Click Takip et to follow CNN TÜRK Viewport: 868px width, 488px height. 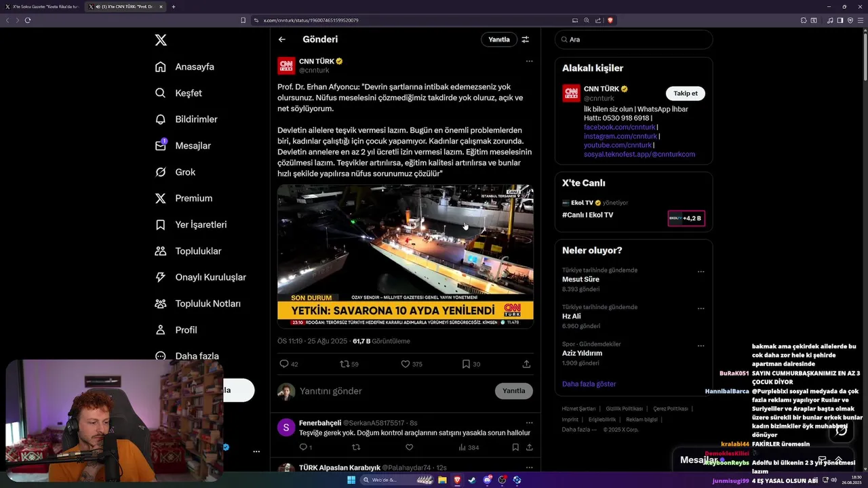click(x=685, y=94)
